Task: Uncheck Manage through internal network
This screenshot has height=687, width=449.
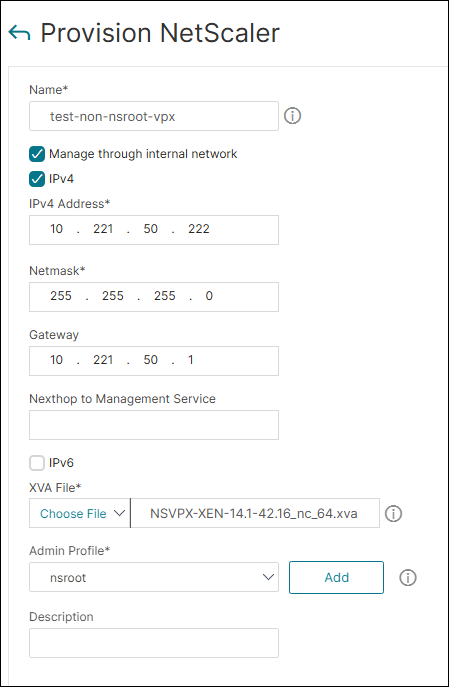Action: [x=37, y=154]
